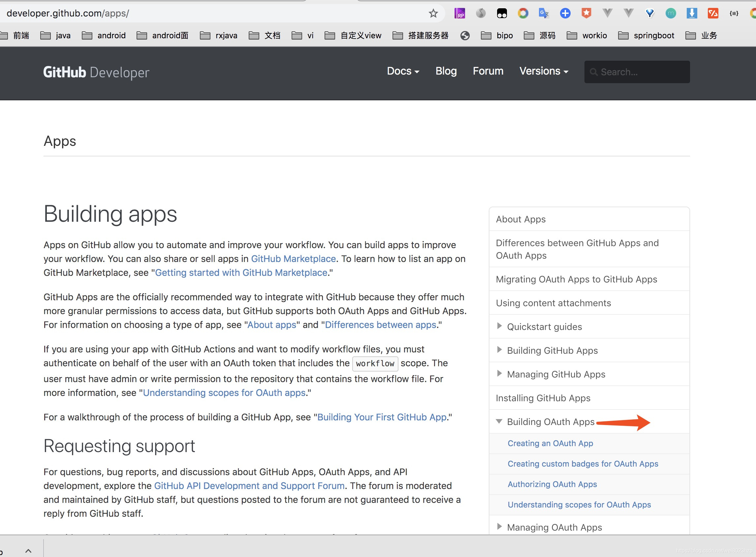
Task: Click the up chevron in bottom bar
Action: [28, 551]
